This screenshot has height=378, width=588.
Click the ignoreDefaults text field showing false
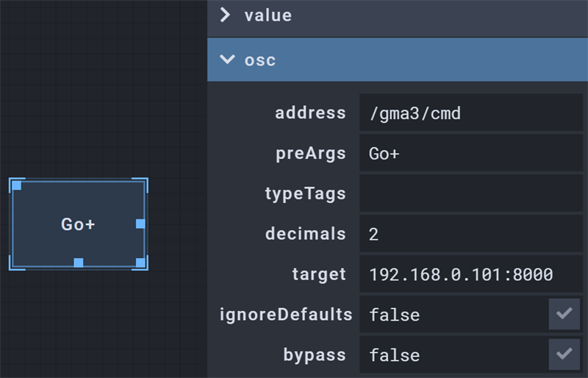[x=453, y=315]
